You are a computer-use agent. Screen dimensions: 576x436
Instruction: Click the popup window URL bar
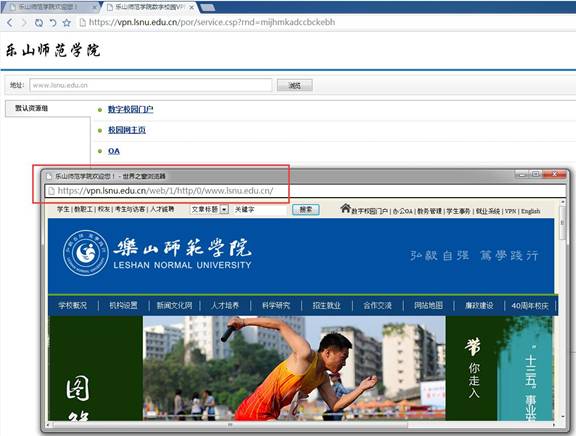(x=305, y=191)
